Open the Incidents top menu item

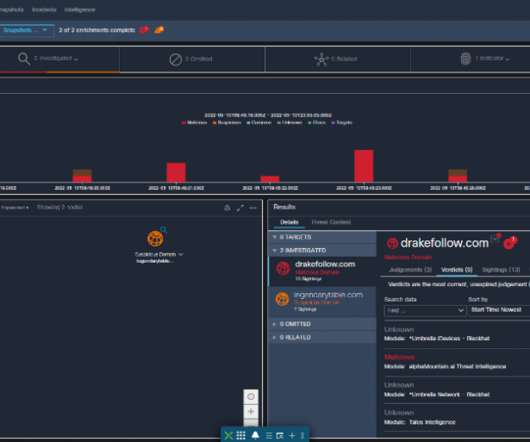(44, 10)
